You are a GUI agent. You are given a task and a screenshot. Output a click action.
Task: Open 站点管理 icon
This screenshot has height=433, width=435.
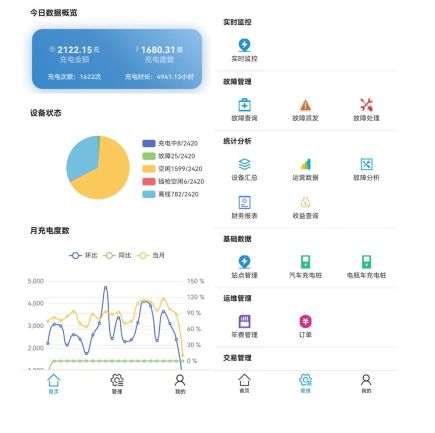click(x=244, y=262)
